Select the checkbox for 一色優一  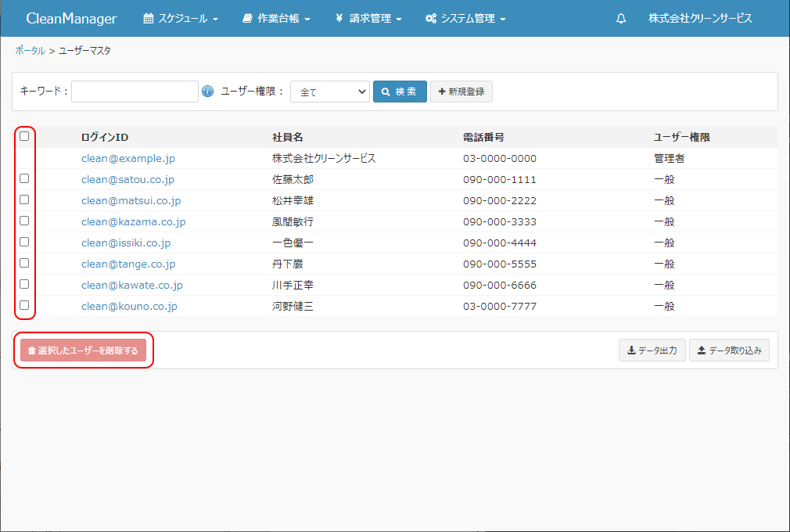pyautogui.click(x=24, y=242)
